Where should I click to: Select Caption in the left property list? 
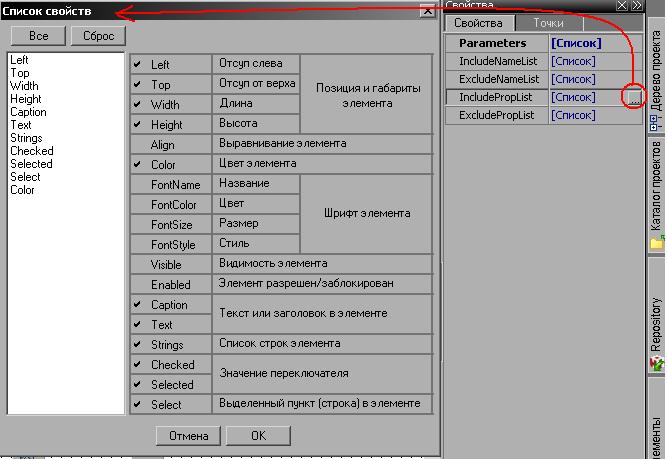click(27, 112)
